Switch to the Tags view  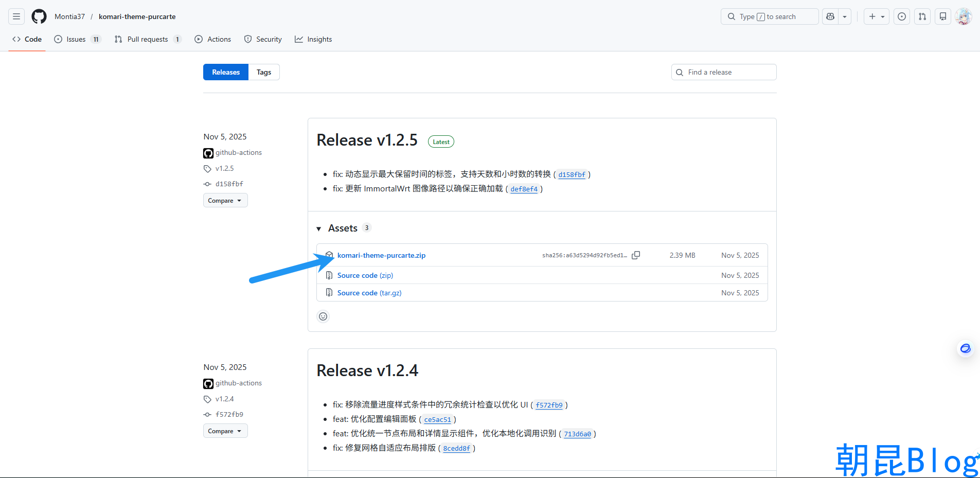click(x=264, y=72)
